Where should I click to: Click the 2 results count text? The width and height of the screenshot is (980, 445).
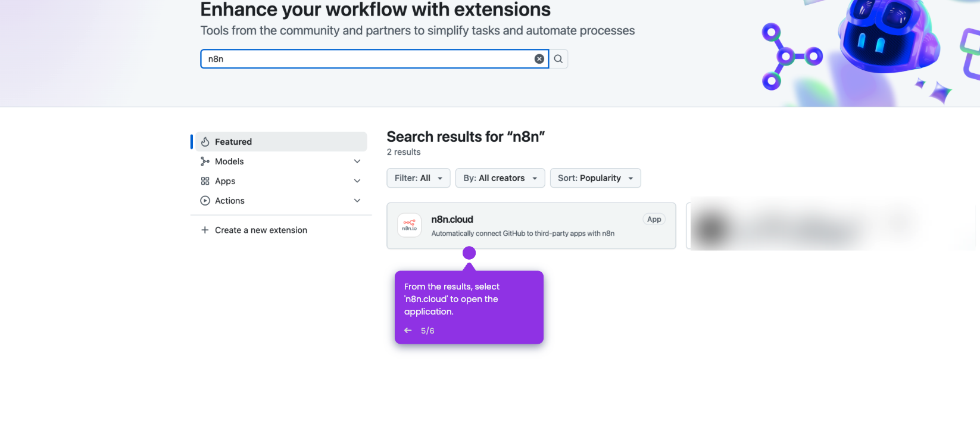tap(404, 152)
